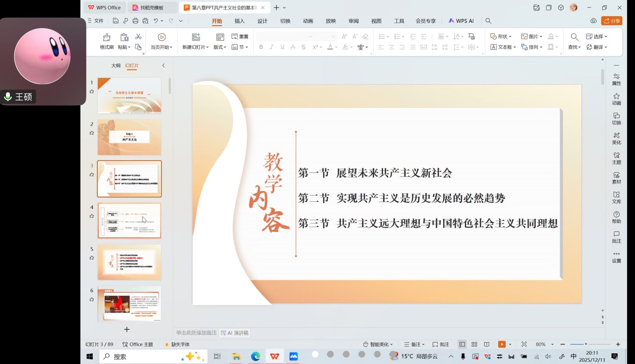Start slideshow from status bar play button
This screenshot has height=364, width=635.
click(502, 344)
